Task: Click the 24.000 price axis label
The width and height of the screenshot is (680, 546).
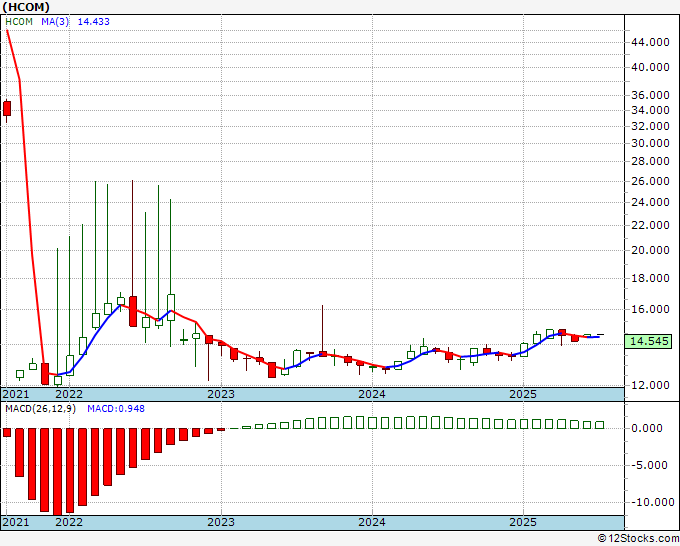Action: [x=650, y=202]
